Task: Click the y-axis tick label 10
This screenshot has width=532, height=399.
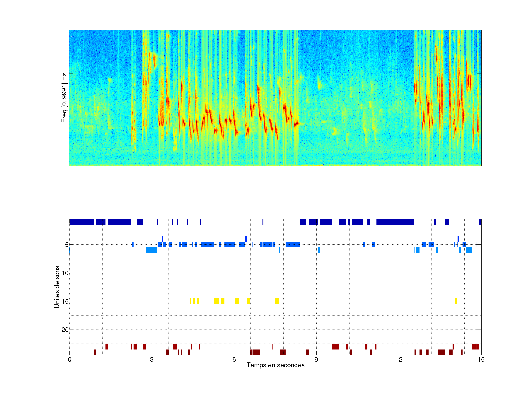Action: tap(65, 273)
